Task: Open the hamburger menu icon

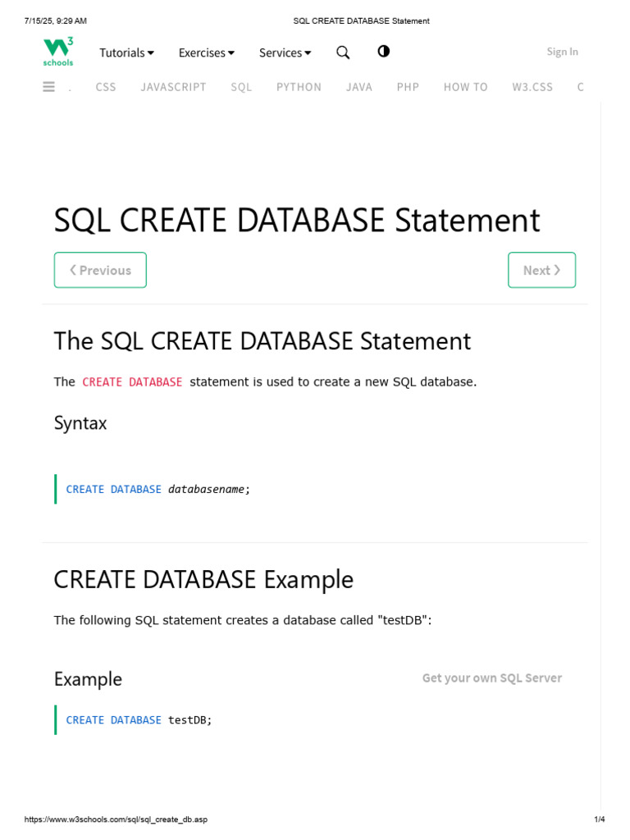Action: click(49, 87)
